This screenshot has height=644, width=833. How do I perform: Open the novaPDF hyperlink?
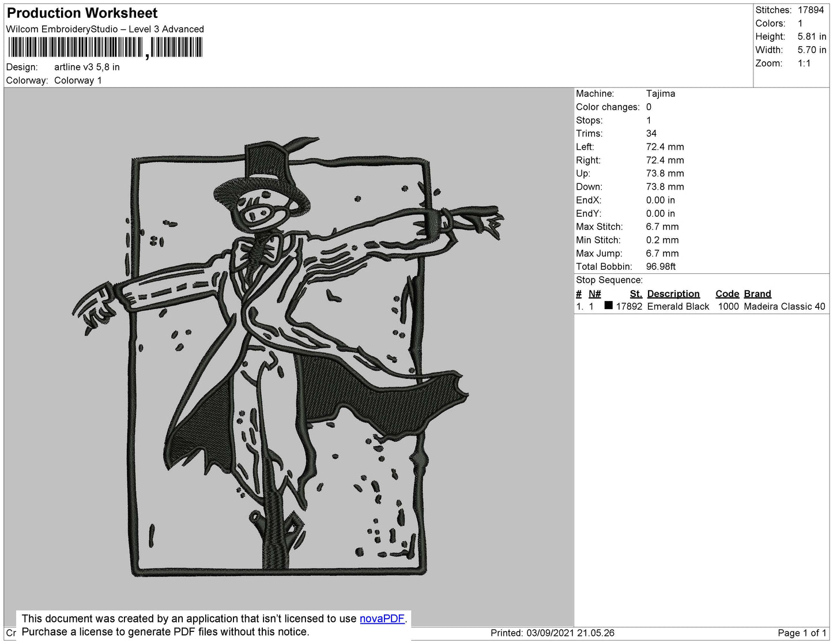click(382, 619)
